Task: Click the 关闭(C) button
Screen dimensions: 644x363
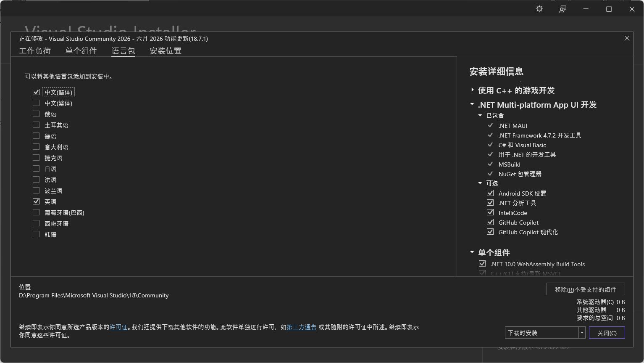Action: click(x=607, y=333)
